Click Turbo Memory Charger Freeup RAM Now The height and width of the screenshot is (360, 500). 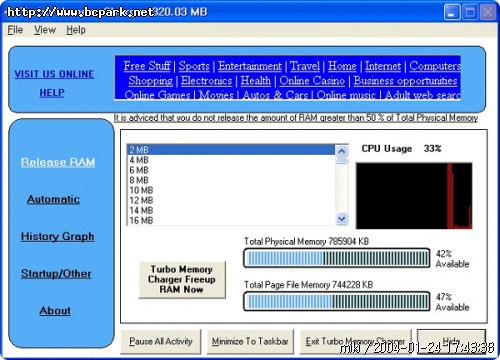pos(182,279)
